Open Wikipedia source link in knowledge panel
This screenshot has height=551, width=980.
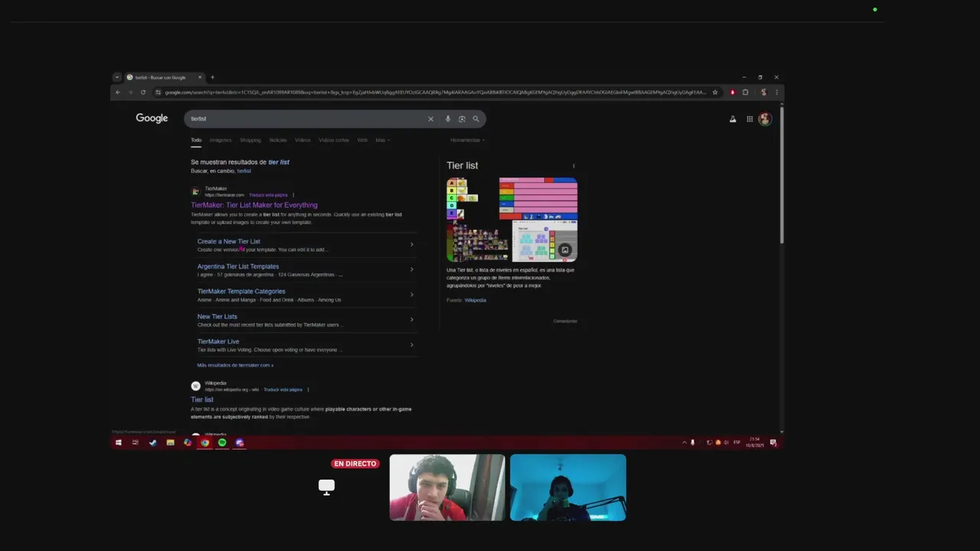[475, 300]
